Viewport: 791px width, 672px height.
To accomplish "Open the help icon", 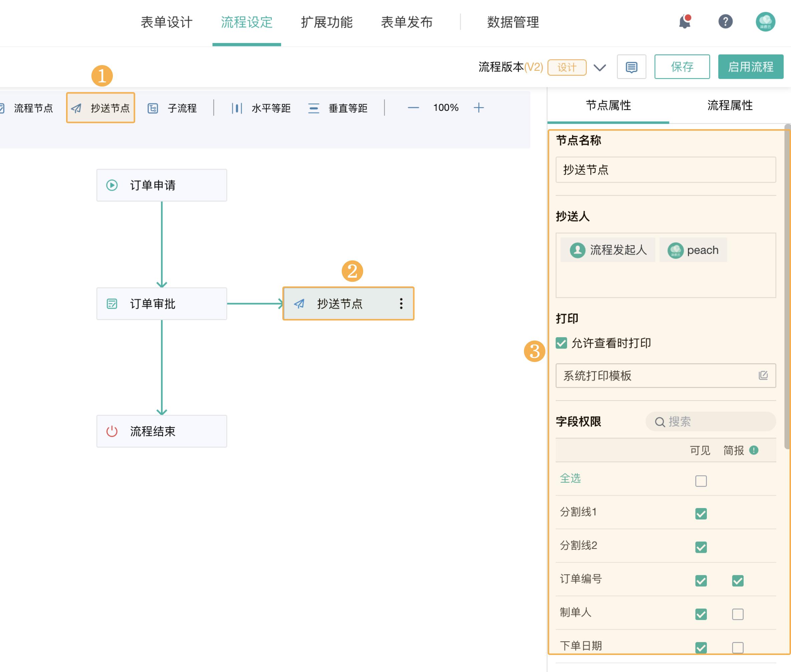I will 726,22.
